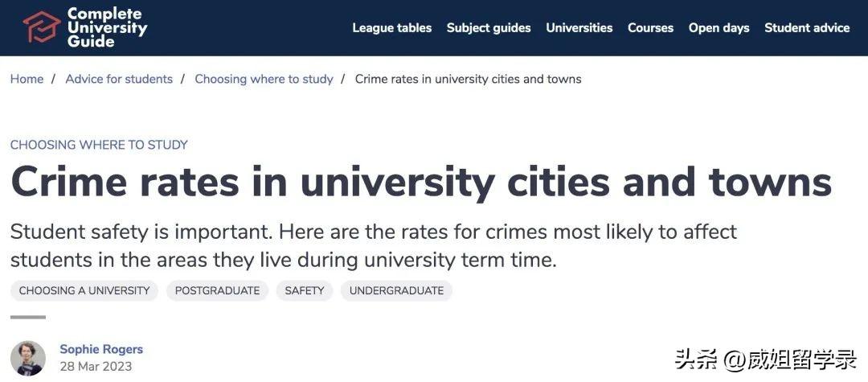This screenshot has width=868, height=382.
Task: Click the 28 Mar 2023 publish date
Action: (x=95, y=367)
